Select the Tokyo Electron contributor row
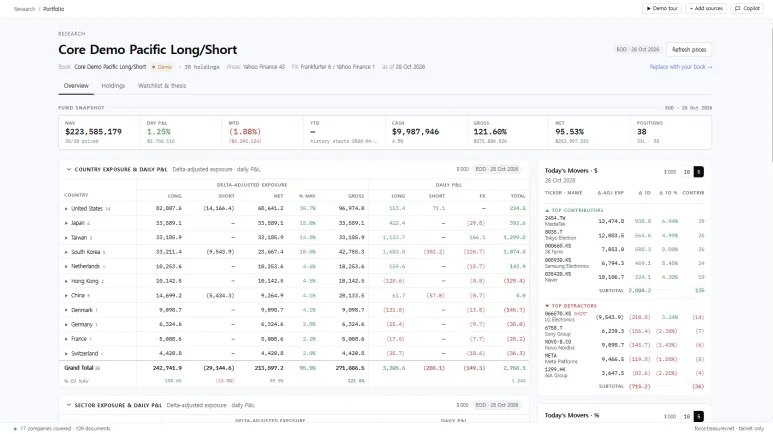This screenshot has height=434, width=773. point(625,235)
